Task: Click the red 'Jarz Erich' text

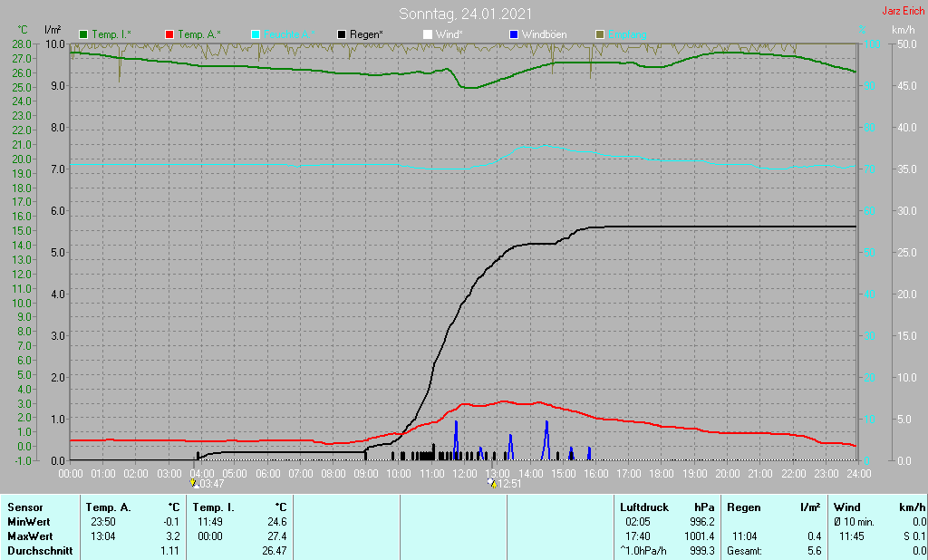Action: 904,11
